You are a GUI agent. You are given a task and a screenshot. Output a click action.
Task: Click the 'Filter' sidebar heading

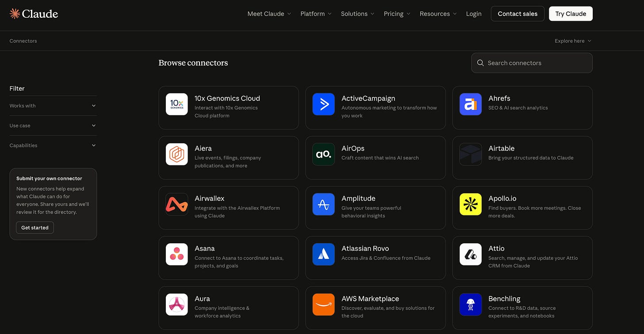17,88
